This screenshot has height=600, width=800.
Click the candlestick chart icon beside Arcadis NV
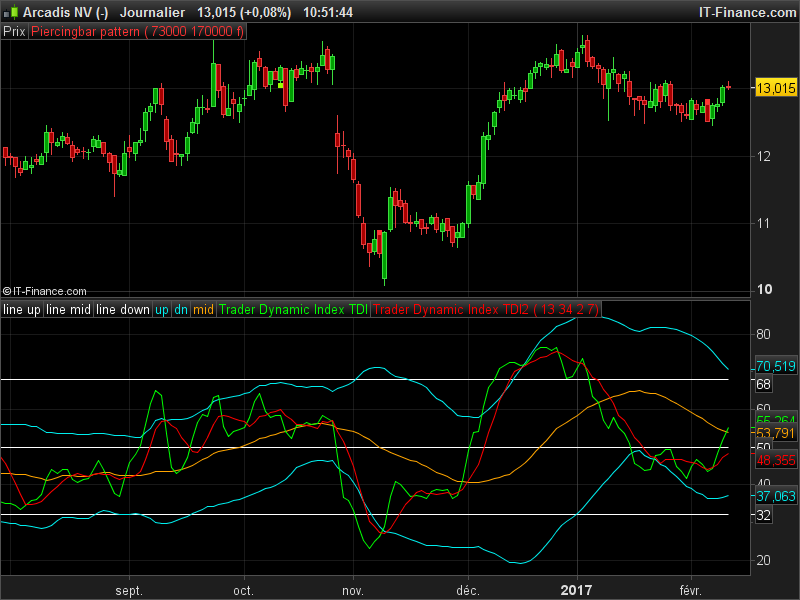pos(11,12)
